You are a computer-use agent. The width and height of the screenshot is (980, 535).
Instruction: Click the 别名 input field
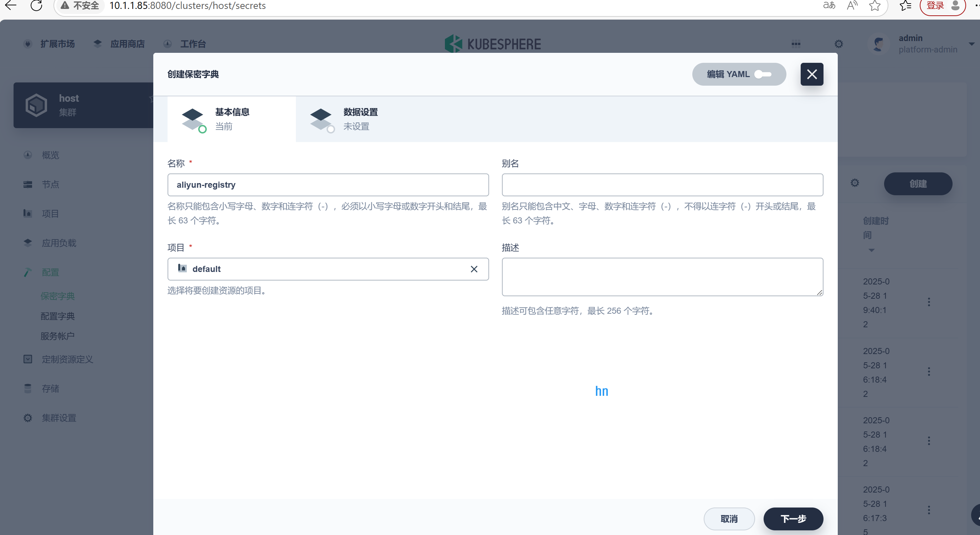coord(662,185)
